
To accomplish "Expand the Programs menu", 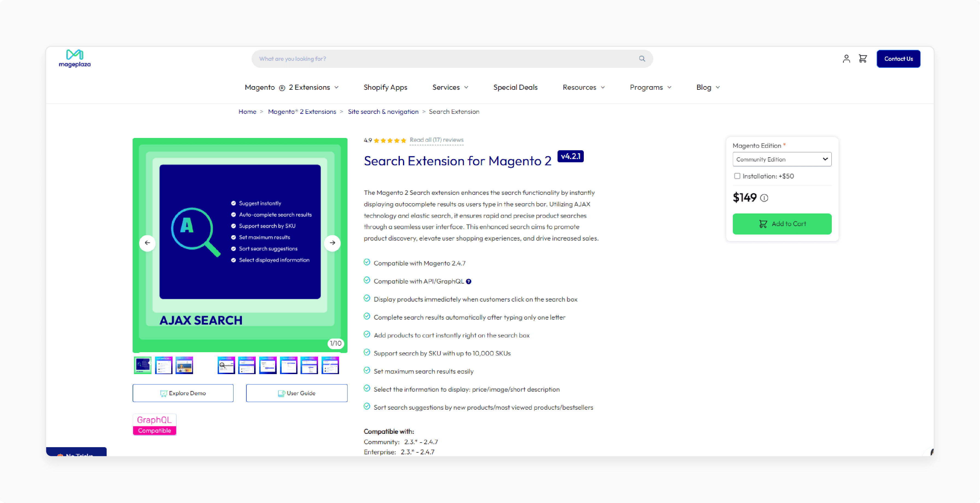I will point(651,88).
